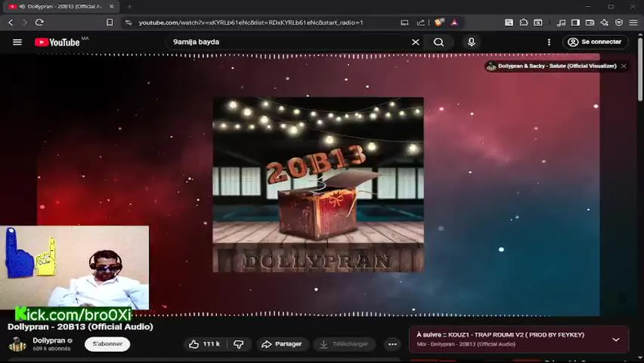Open the Leo AI sparkle icon
Viewport: 644px width, 363px height.
[x=604, y=22]
